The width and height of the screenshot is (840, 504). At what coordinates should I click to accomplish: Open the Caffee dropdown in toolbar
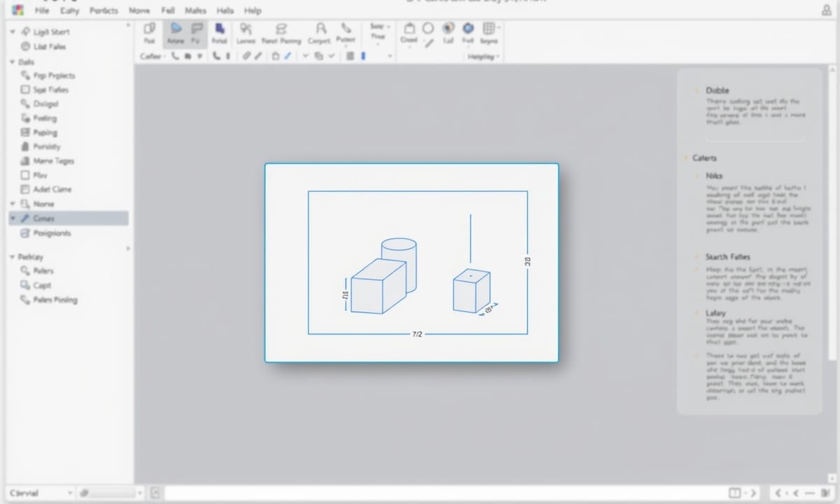[153, 56]
